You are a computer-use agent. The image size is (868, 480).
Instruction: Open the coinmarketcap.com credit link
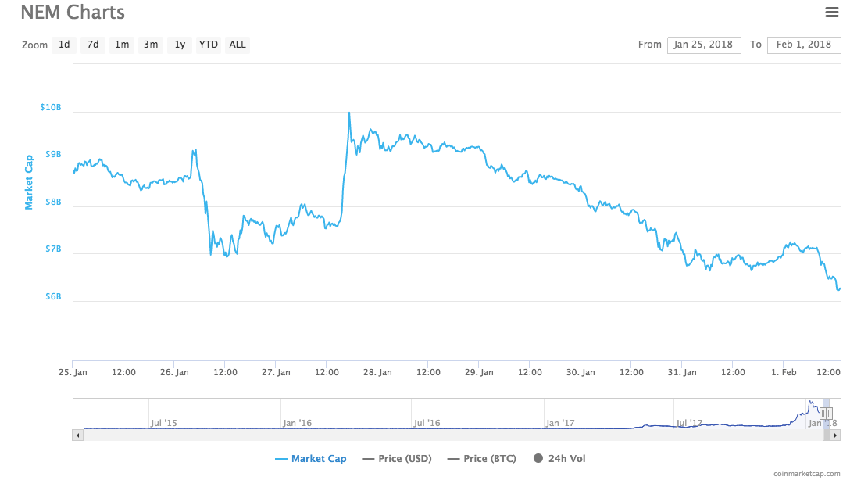coord(807,474)
